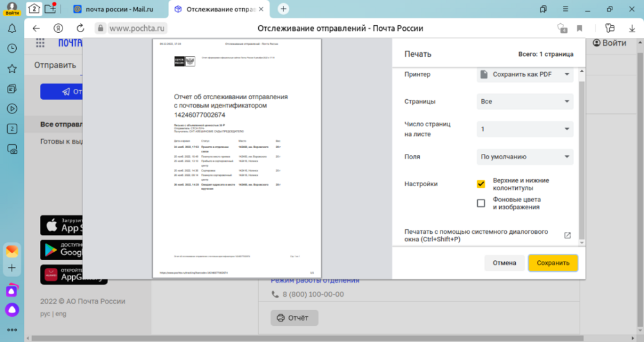Click print preview page thumbnail

click(x=237, y=158)
